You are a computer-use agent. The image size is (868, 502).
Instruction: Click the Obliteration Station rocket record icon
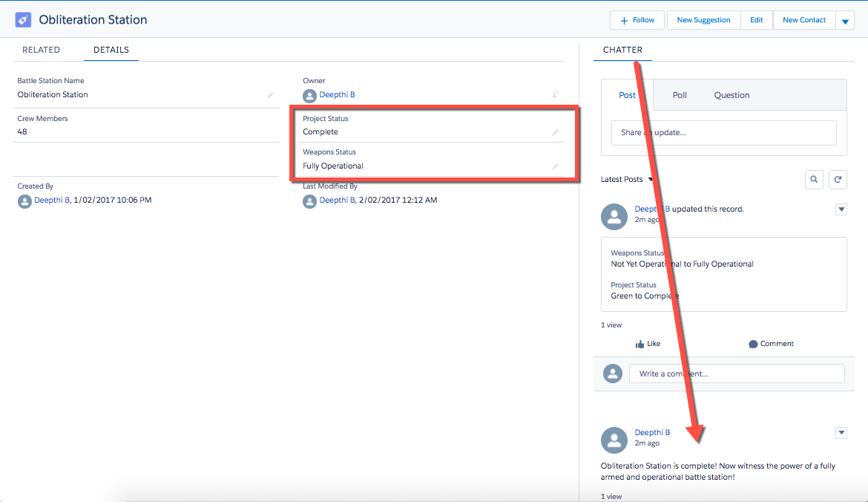(x=23, y=20)
